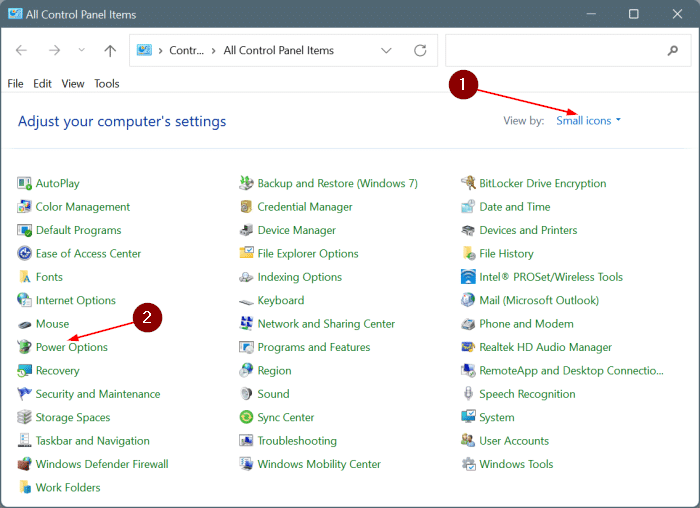Click the All Control Panel Items breadcrumb

pos(279,50)
